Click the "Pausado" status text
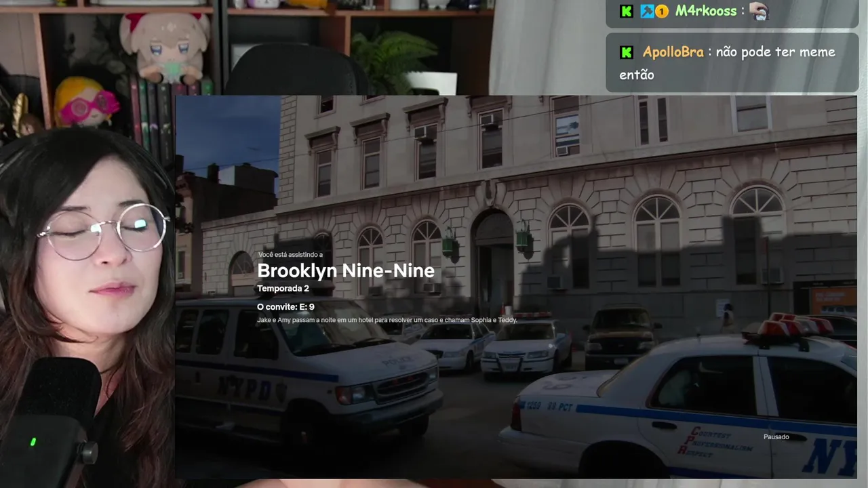 776,437
